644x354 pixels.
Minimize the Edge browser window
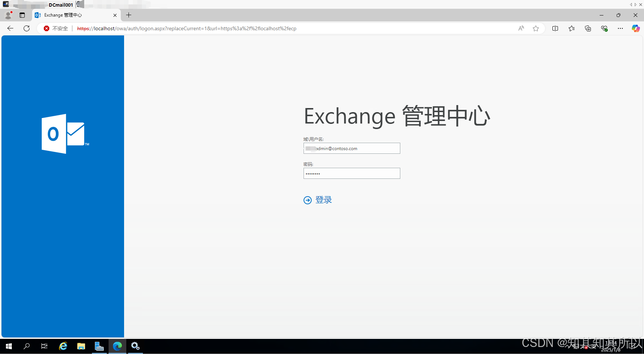click(602, 15)
